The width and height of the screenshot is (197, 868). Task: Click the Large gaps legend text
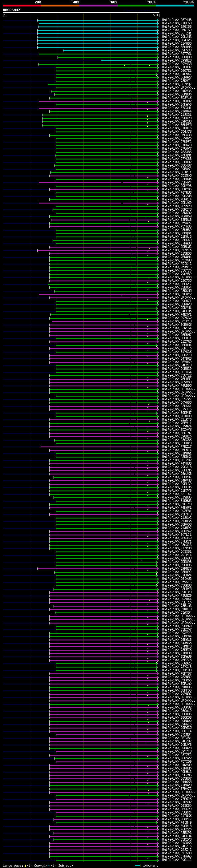[13, 865]
